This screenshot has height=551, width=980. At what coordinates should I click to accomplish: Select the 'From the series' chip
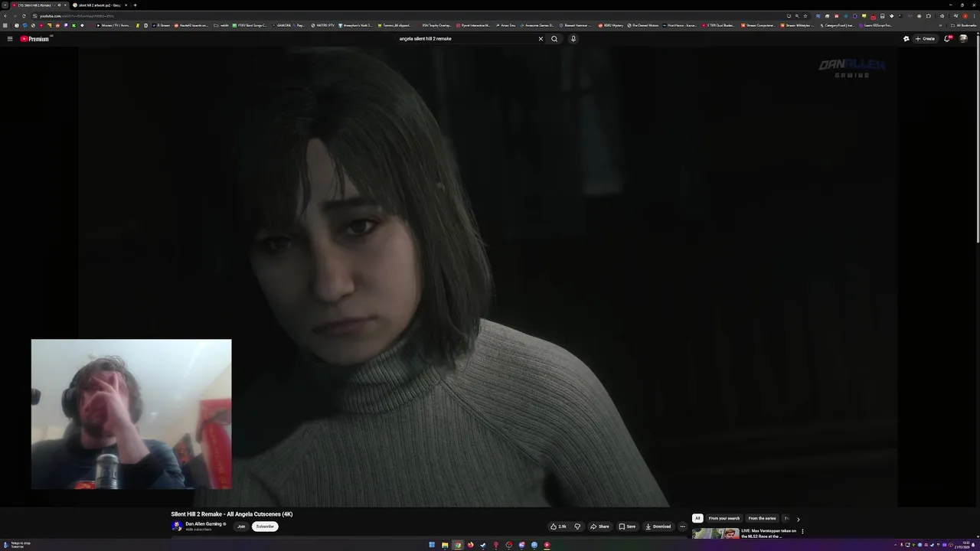point(762,518)
